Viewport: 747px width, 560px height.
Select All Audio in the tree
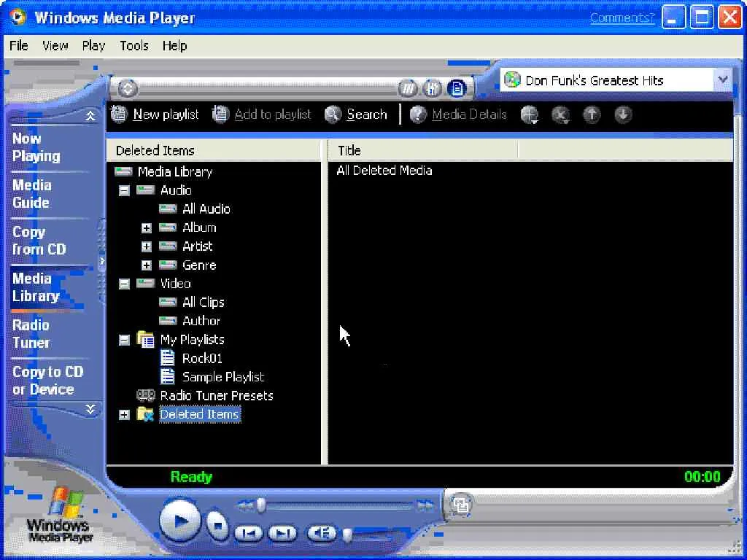(x=206, y=209)
